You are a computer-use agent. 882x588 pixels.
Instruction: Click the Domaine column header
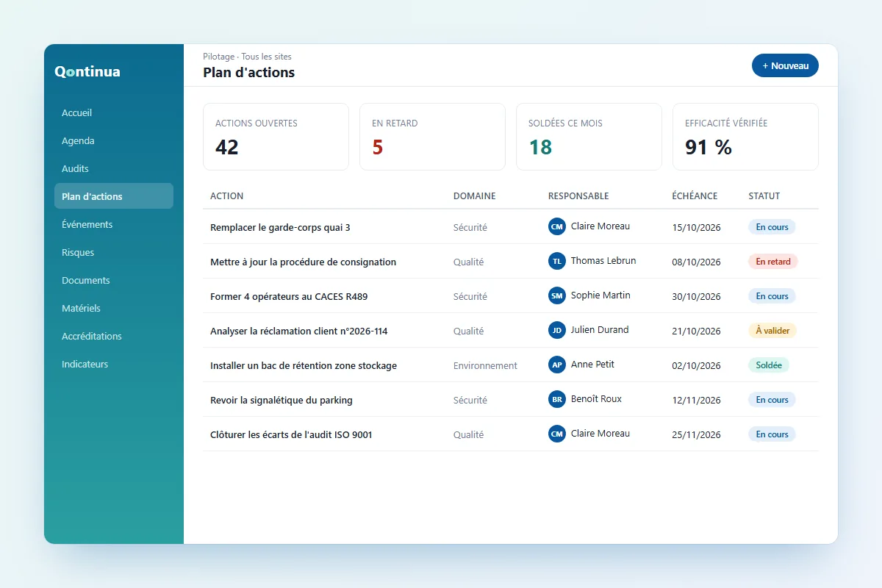click(474, 196)
